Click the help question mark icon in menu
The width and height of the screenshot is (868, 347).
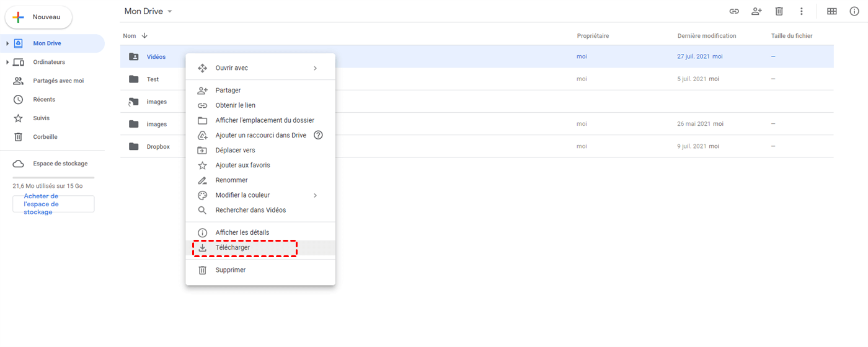319,135
